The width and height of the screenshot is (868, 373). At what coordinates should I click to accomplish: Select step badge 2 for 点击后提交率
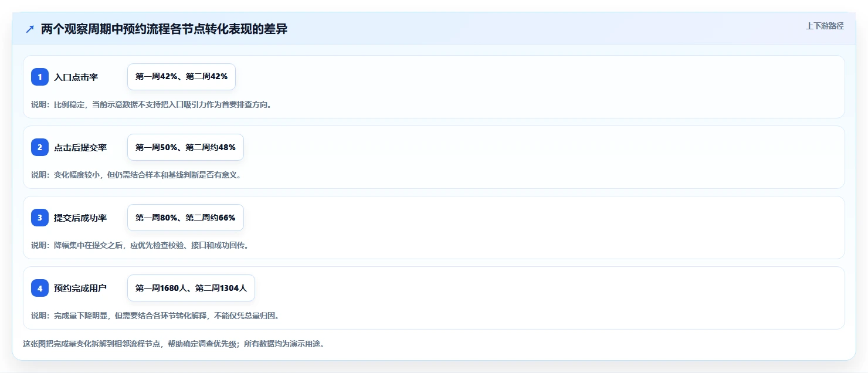tap(40, 147)
